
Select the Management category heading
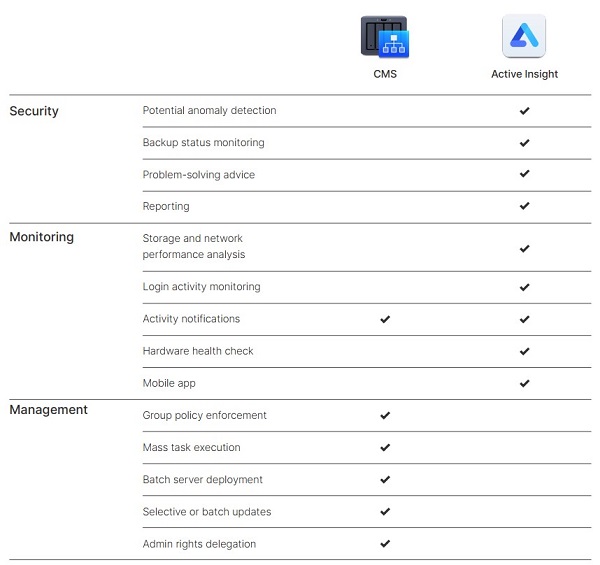[48, 410]
